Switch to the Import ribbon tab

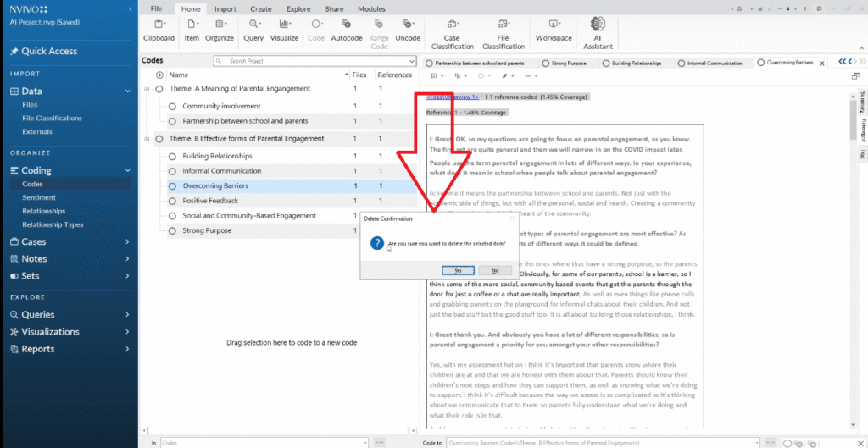[x=225, y=8]
